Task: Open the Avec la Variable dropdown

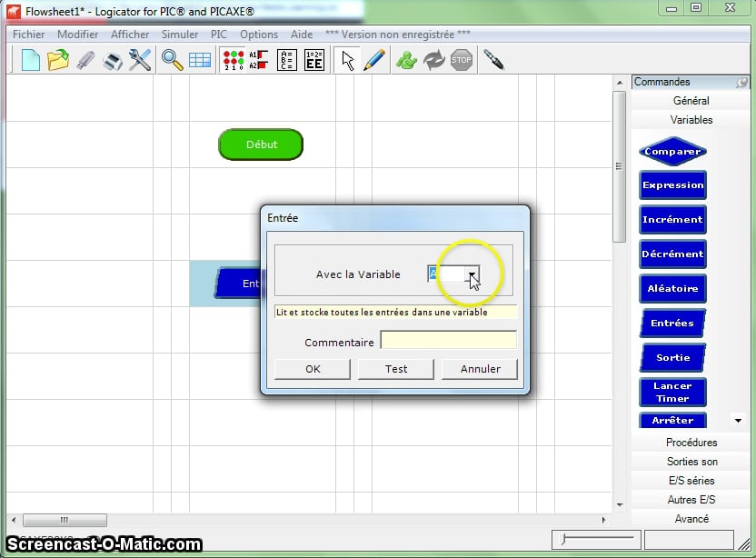Action: click(x=472, y=274)
